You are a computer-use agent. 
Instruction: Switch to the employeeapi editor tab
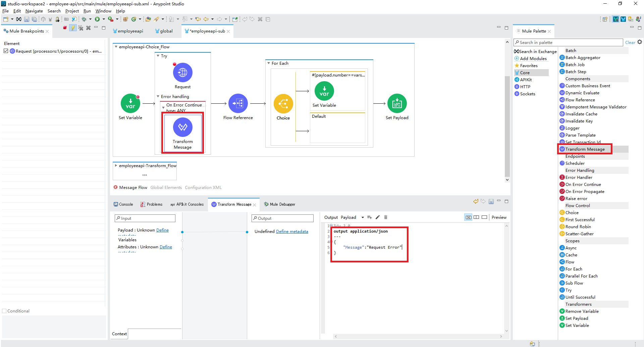[x=128, y=31]
